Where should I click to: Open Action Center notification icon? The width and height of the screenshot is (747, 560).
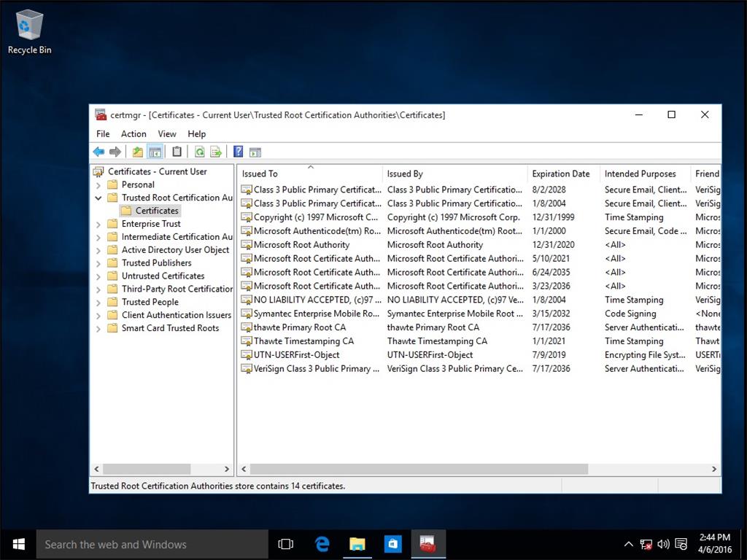[x=681, y=544]
